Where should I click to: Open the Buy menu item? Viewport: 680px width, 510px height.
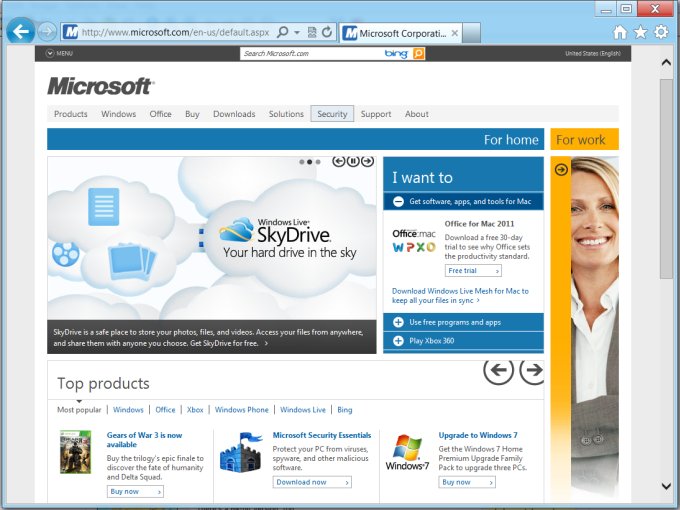(192, 114)
